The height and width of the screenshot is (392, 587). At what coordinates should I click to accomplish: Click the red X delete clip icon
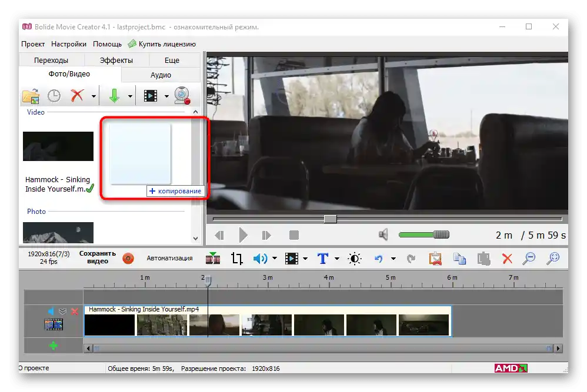point(507,259)
